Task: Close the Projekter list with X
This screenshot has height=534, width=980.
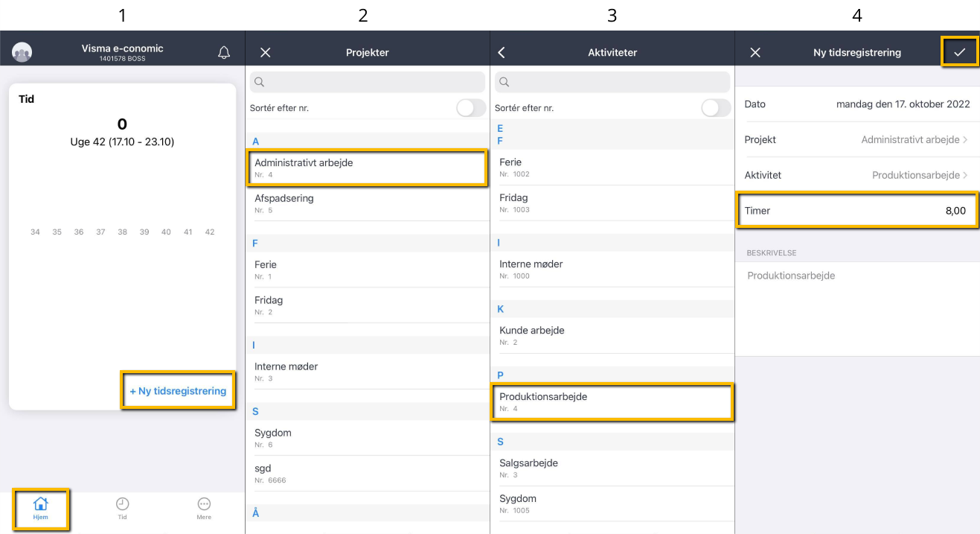Action: (x=265, y=52)
